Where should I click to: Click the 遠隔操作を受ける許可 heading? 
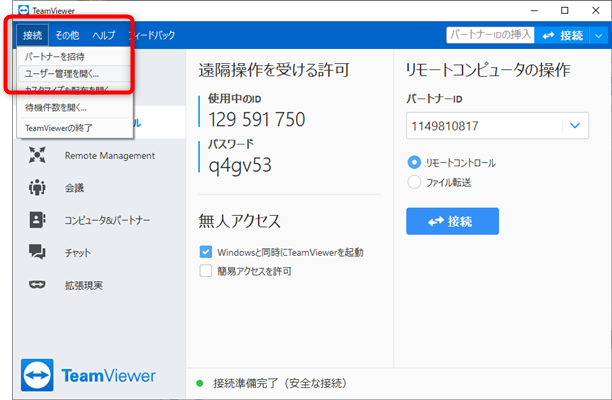click(274, 70)
